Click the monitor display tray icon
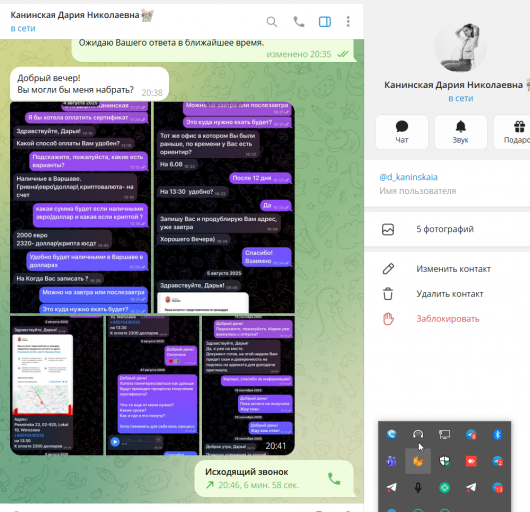 (x=444, y=435)
